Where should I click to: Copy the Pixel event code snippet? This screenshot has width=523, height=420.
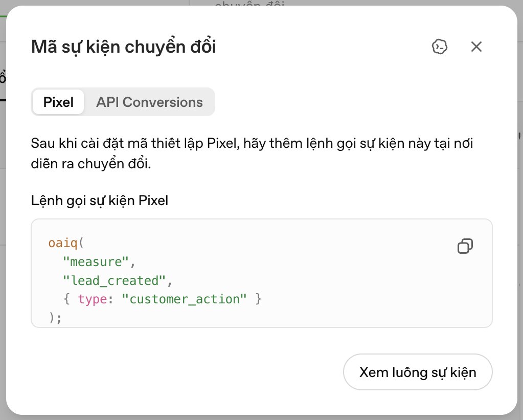click(465, 246)
